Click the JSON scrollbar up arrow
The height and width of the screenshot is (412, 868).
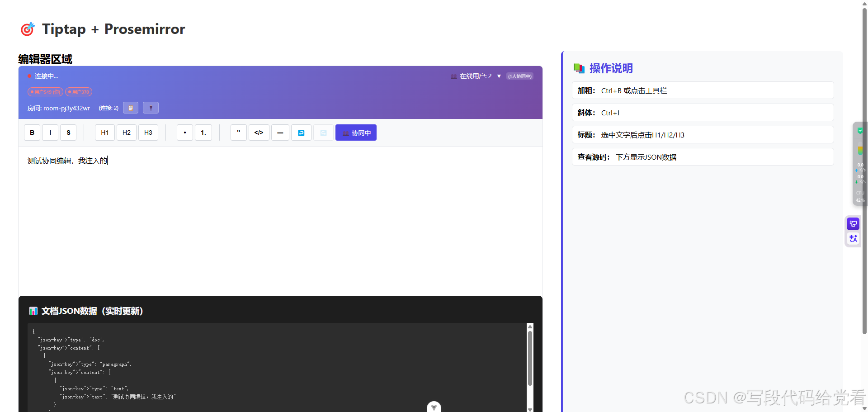[x=530, y=327]
